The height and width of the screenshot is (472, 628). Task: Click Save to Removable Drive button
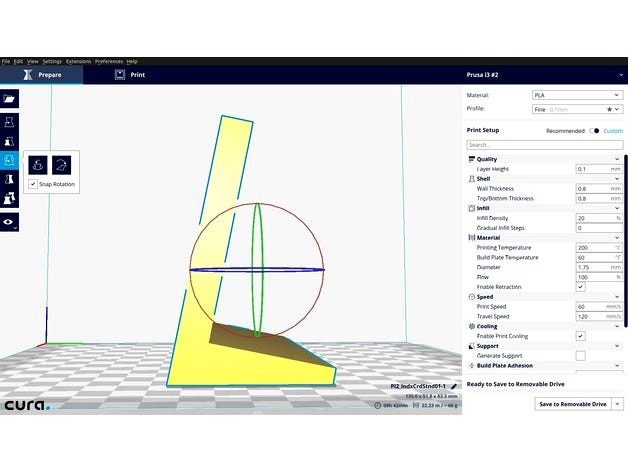click(573, 404)
